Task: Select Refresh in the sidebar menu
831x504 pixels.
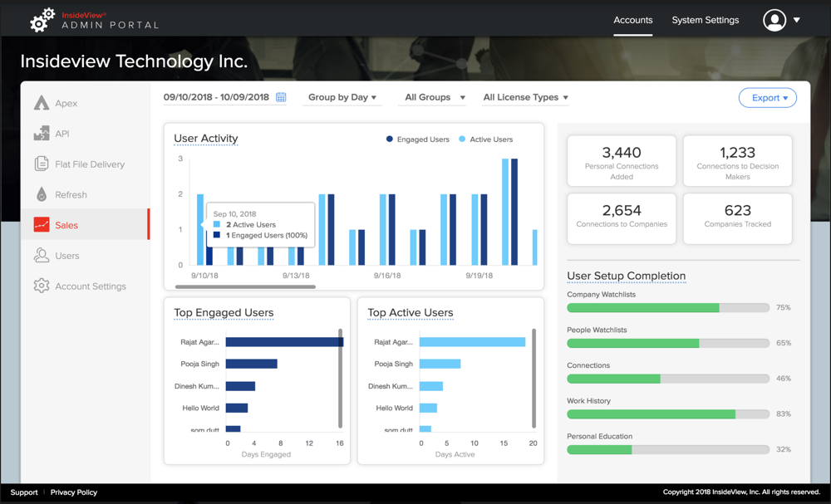Action: (x=85, y=195)
